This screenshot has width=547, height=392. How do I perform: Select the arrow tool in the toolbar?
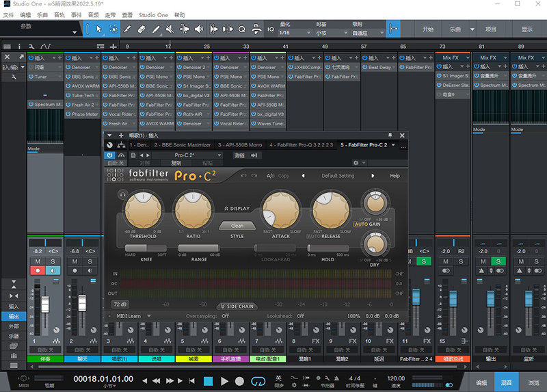point(98,29)
